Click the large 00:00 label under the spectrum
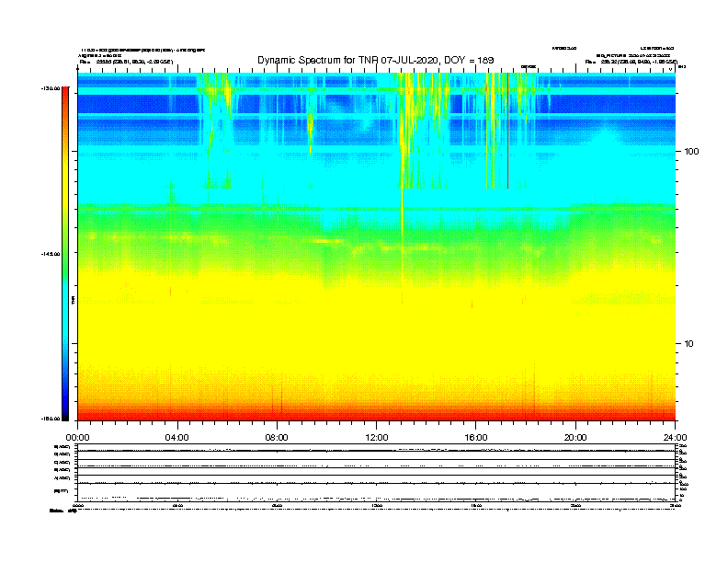This screenshot has height=563, width=728. (x=77, y=438)
